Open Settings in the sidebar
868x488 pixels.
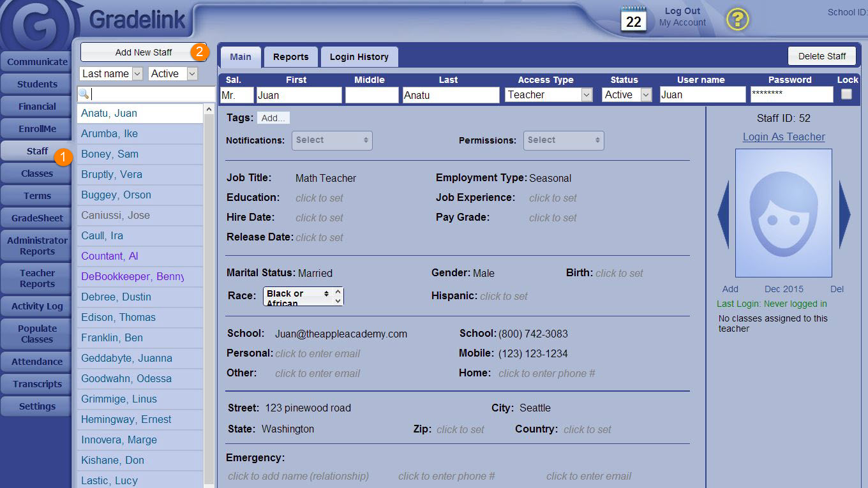coord(36,406)
